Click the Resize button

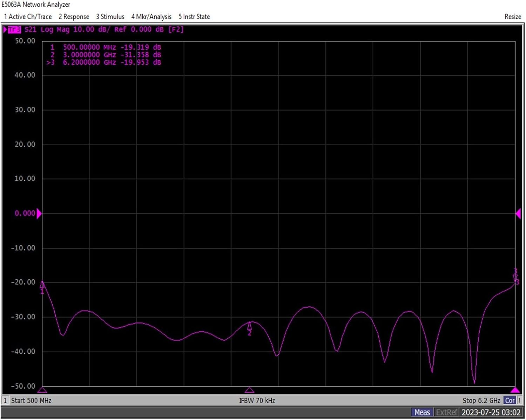coord(512,16)
